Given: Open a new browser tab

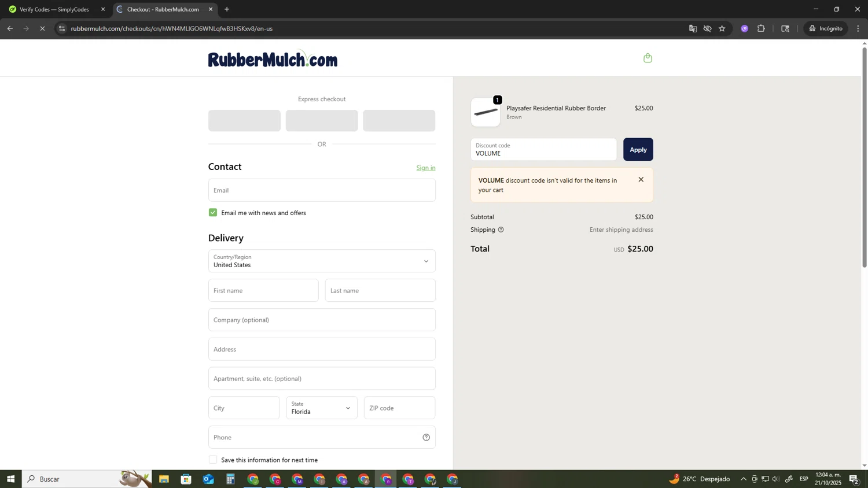Looking at the screenshot, I should point(227,9).
